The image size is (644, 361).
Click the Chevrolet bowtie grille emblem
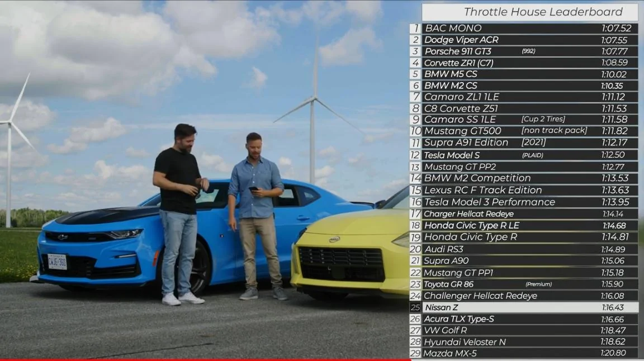tap(63, 237)
